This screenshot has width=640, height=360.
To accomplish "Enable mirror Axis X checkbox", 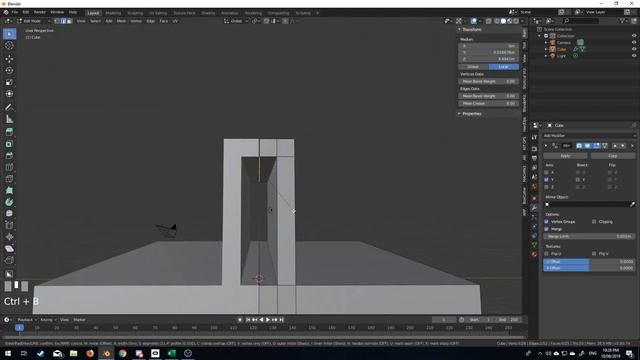I will 547,172.
